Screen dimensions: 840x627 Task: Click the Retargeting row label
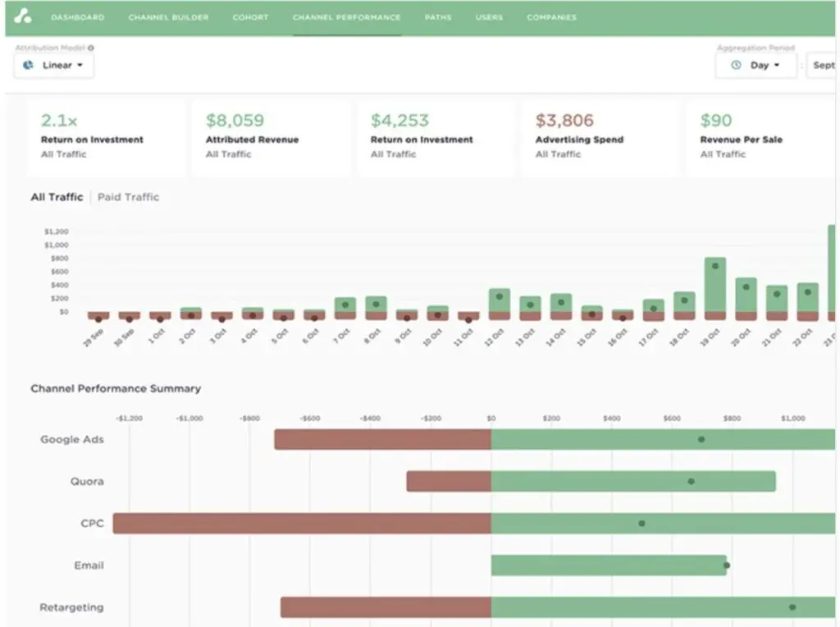pyautogui.click(x=72, y=607)
